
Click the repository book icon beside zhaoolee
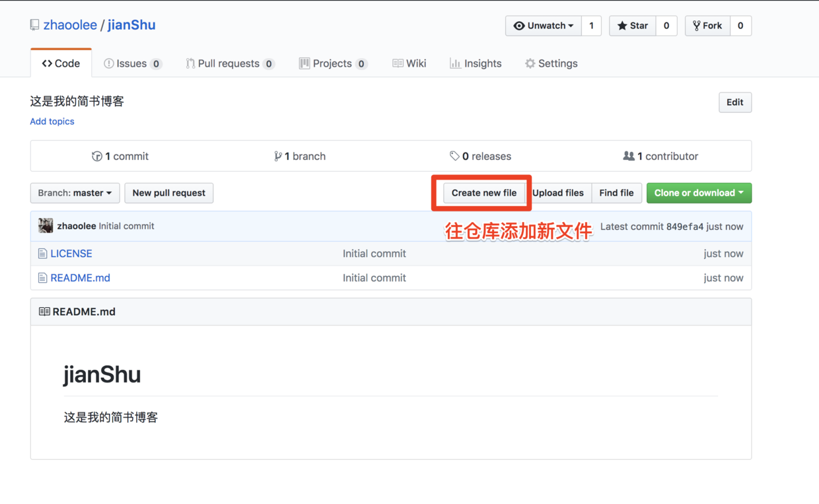[x=34, y=25]
